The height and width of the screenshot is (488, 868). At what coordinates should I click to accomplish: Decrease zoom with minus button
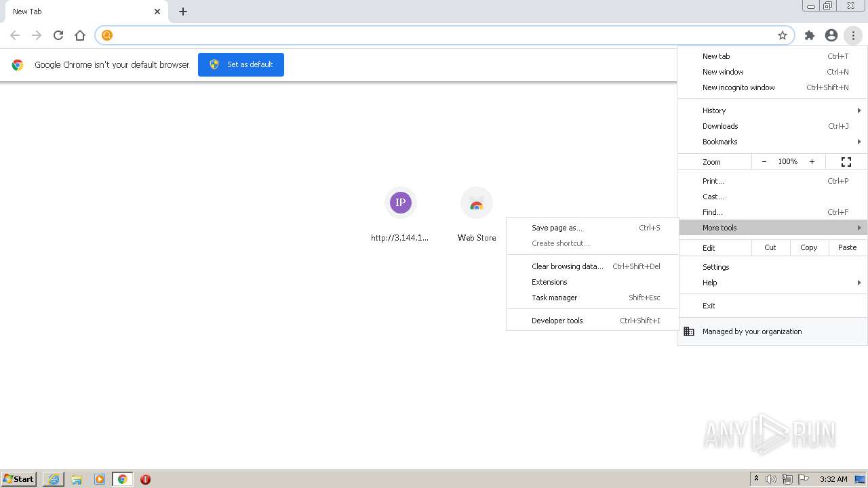point(764,162)
